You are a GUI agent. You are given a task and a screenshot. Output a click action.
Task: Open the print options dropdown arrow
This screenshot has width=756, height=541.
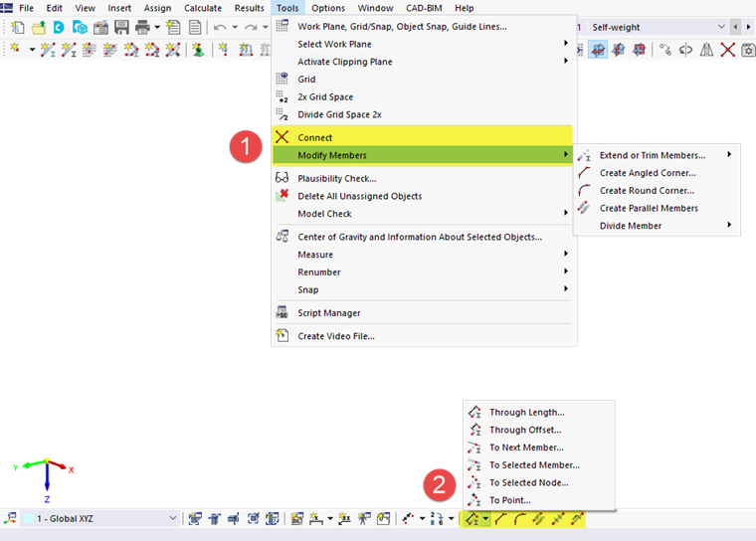point(157,28)
